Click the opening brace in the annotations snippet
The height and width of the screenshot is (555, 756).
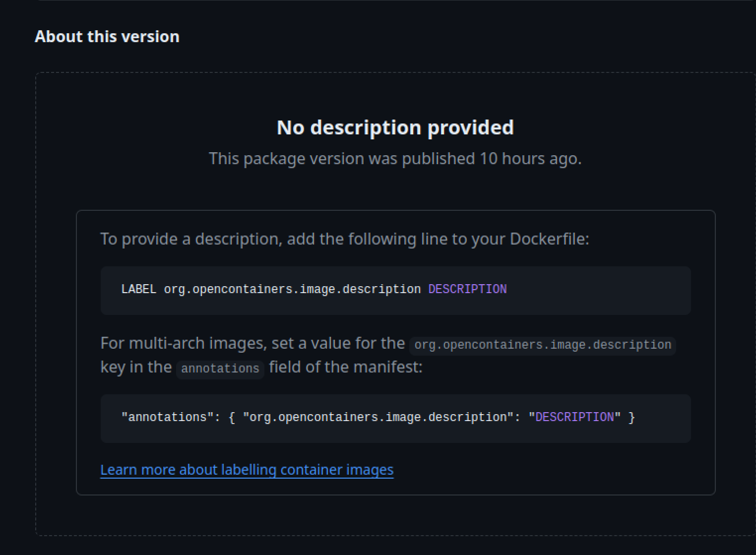click(x=232, y=417)
